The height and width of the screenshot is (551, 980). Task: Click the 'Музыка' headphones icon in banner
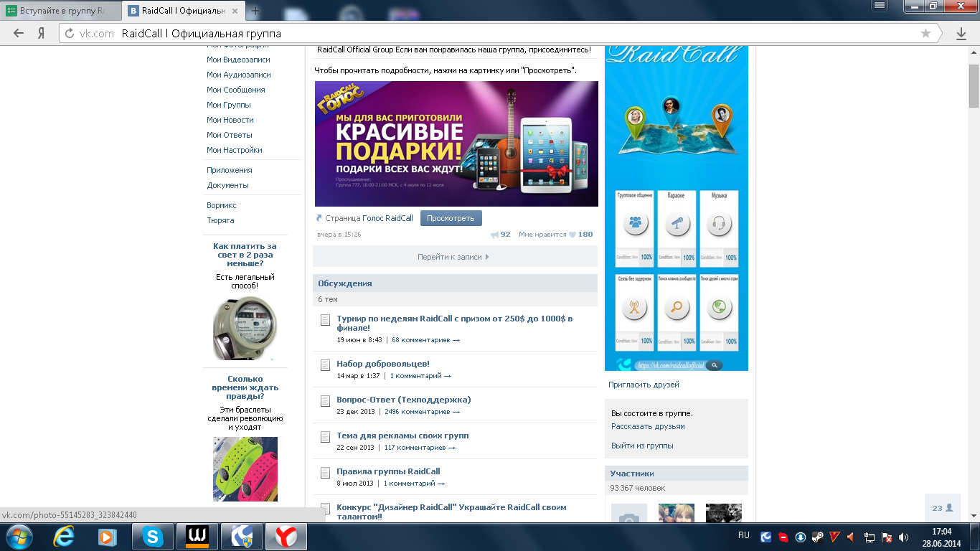tap(718, 223)
